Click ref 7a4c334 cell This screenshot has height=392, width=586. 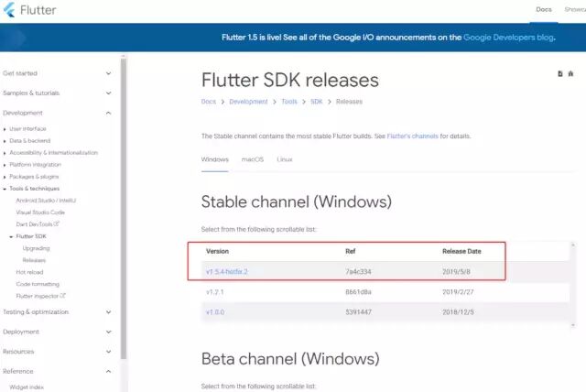[x=358, y=272]
